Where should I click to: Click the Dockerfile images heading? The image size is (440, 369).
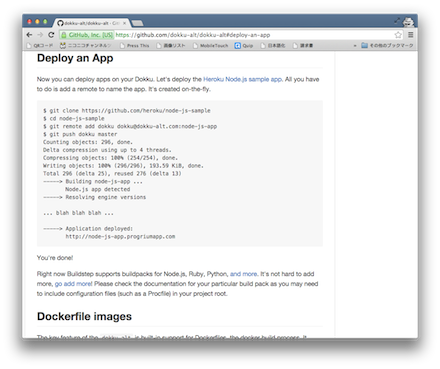coord(84,316)
